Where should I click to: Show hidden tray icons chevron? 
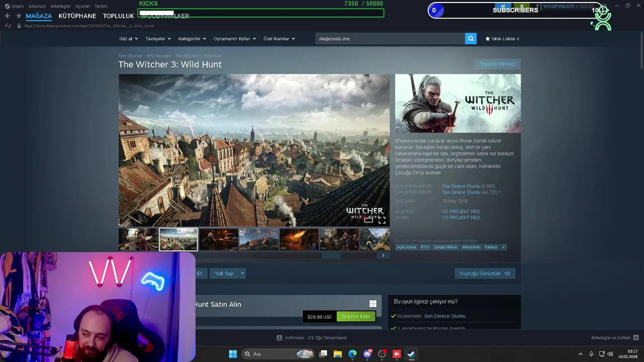[x=580, y=354]
